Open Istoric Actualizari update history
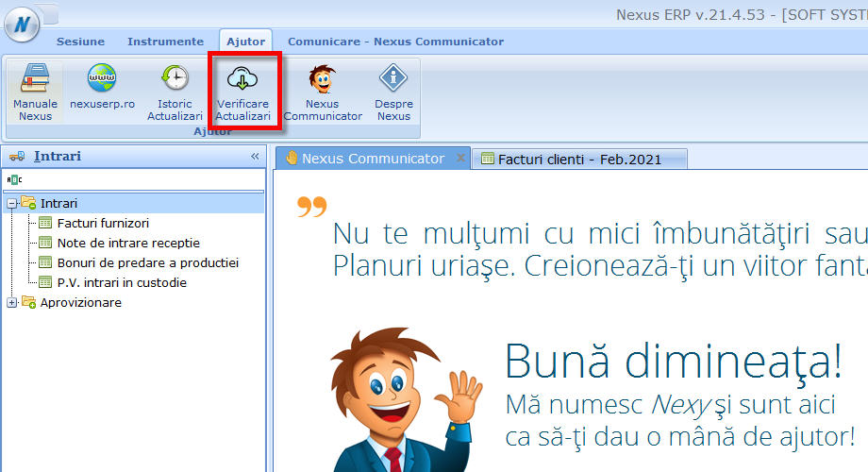Image resolution: width=868 pixels, height=472 pixels. [175, 92]
